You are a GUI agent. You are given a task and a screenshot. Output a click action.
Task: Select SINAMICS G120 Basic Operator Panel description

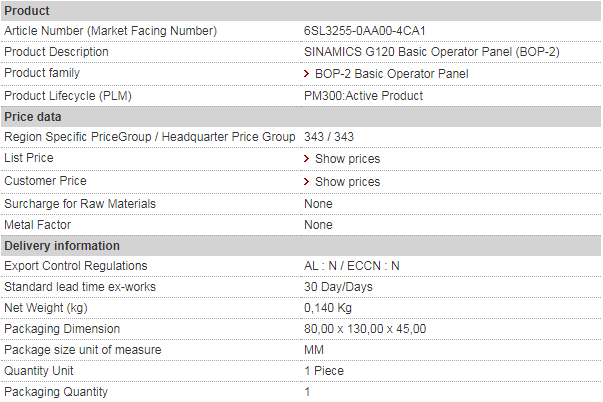click(431, 52)
